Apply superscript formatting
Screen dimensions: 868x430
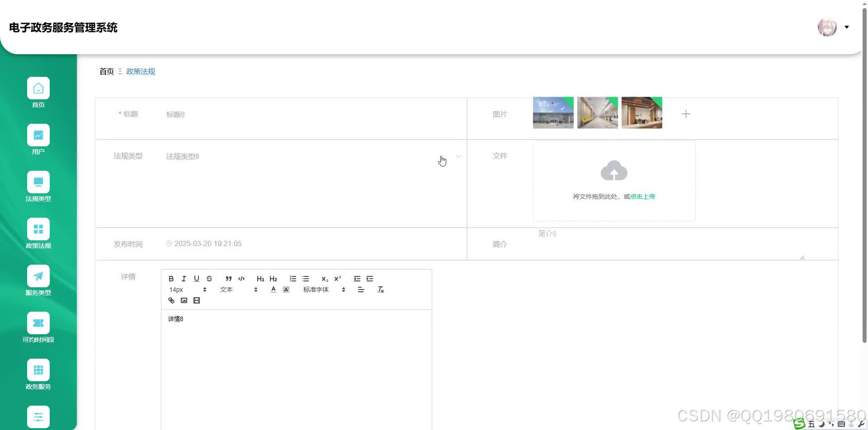pos(338,279)
